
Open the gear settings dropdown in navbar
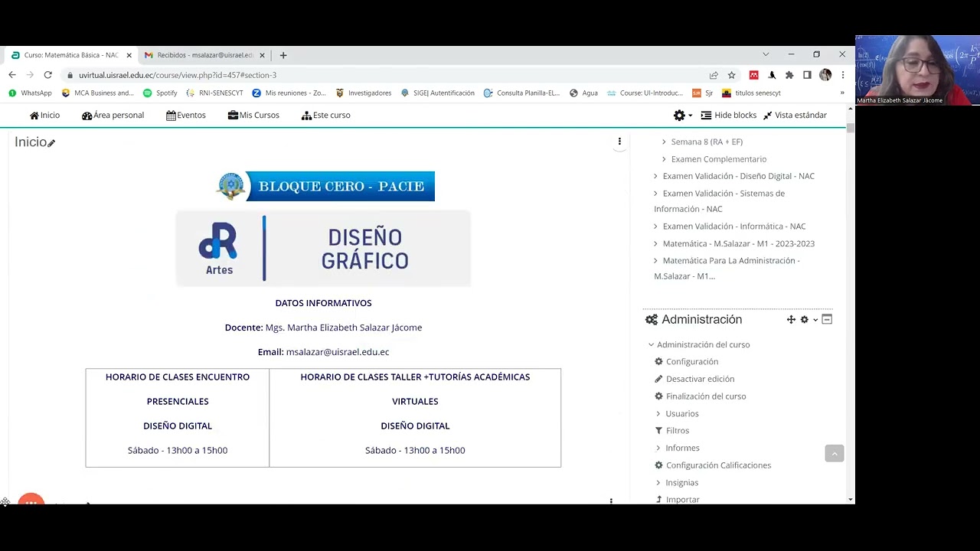(682, 115)
